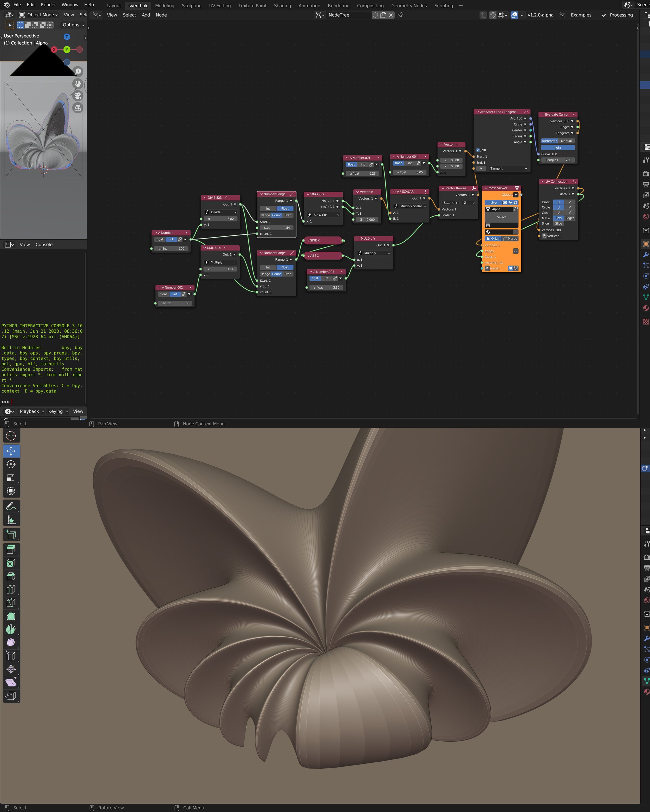Select the 3D Cursor tool
The height and width of the screenshot is (812, 650).
[x=11, y=436]
